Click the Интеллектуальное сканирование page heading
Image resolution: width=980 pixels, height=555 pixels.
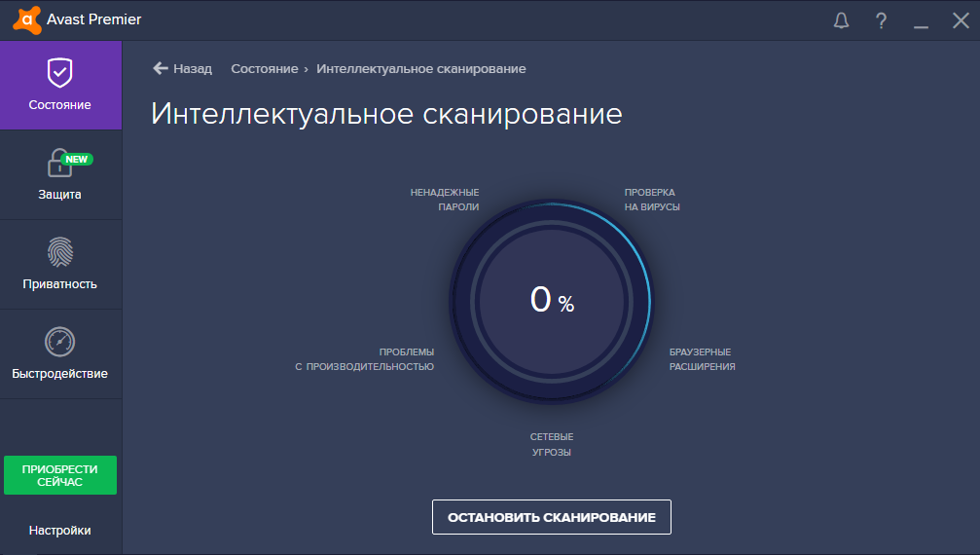point(387,114)
